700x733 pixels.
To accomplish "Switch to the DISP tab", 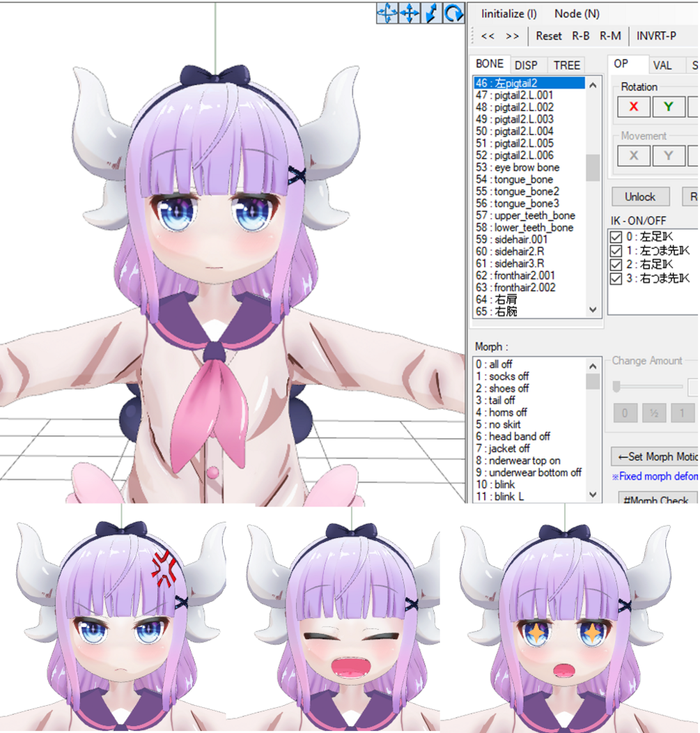I will pyautogui.click(x=526, y=65).
